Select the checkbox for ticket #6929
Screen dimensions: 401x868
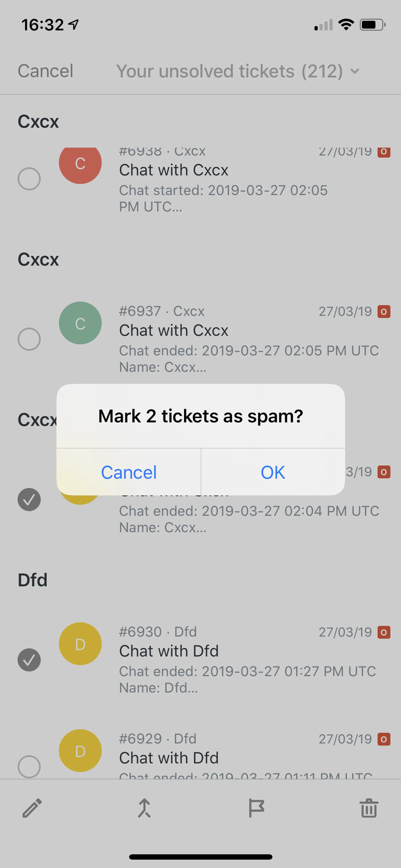coord(29,767)
